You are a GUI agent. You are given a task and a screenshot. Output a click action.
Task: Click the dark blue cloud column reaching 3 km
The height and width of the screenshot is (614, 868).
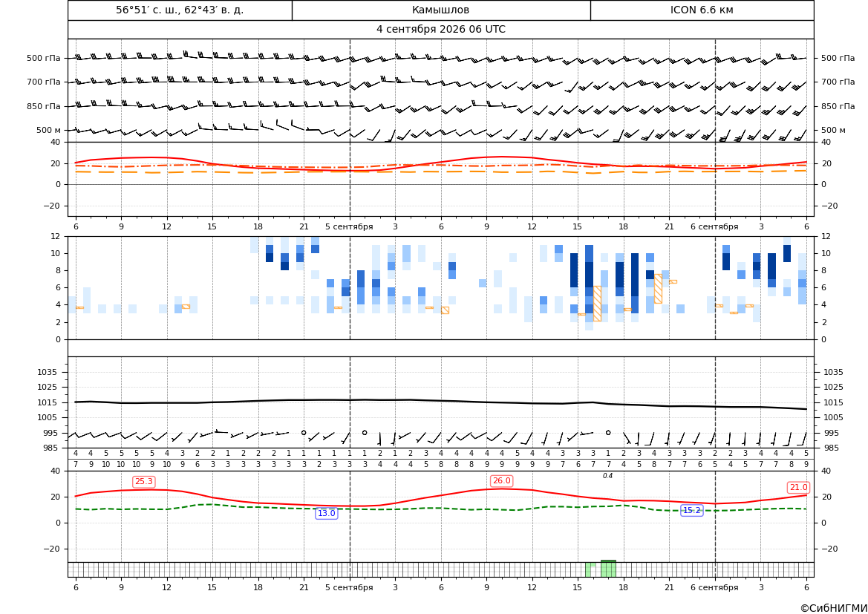pyautogui.click(x=635, y=284)
